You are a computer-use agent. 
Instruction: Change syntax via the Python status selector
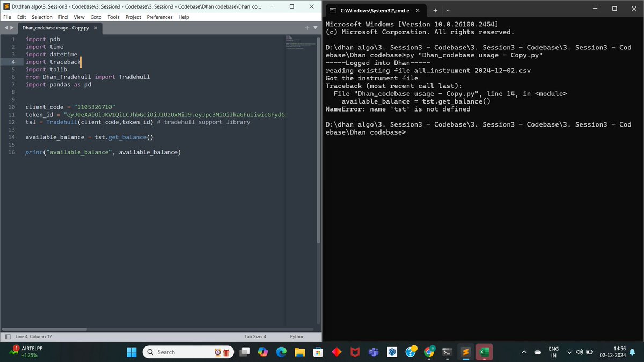point(297,336)
